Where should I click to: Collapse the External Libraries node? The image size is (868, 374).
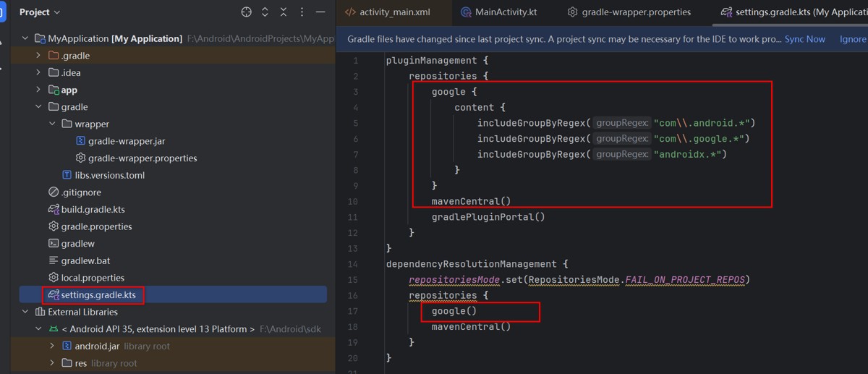(x=25, y=312)
